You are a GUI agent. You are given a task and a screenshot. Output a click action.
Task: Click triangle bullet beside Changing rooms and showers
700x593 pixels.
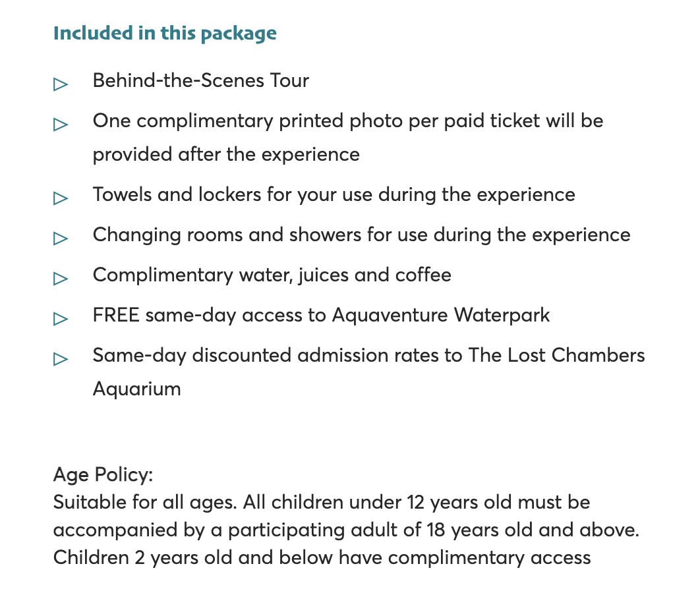coord(61,239)
